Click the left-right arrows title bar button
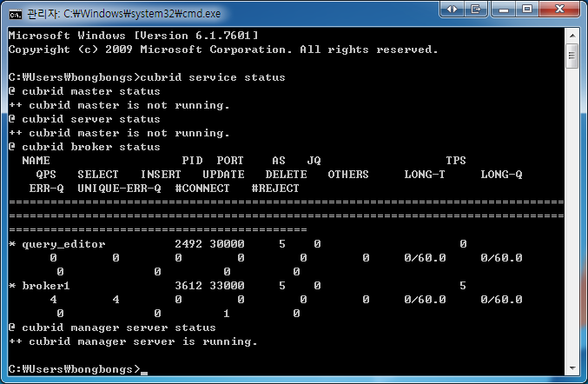This screenshot has height=384, width=588. (x=453, y=9)
